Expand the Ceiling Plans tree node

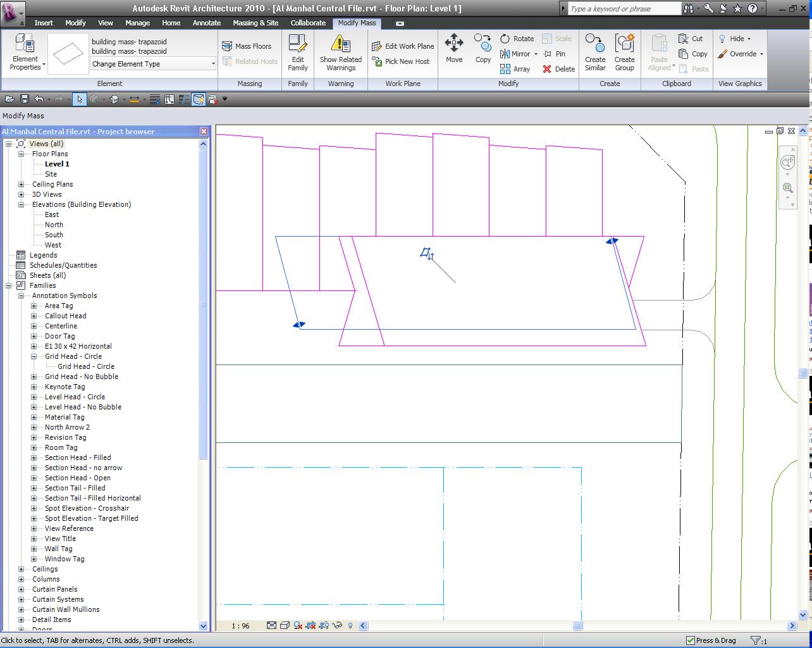point(21,184)
